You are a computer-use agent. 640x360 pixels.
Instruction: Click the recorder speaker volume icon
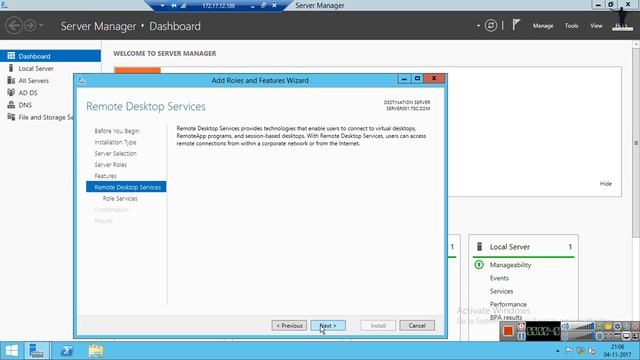565,326
